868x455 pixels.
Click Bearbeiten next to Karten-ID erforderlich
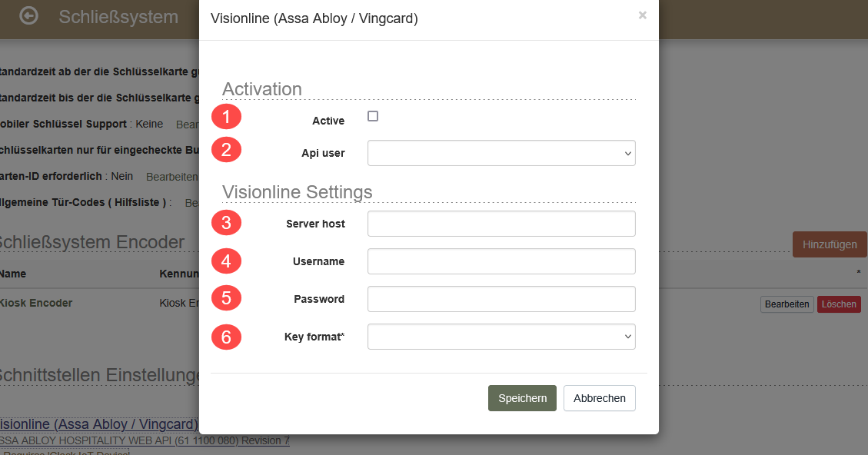pyautogui.click(x=171, y=177)
